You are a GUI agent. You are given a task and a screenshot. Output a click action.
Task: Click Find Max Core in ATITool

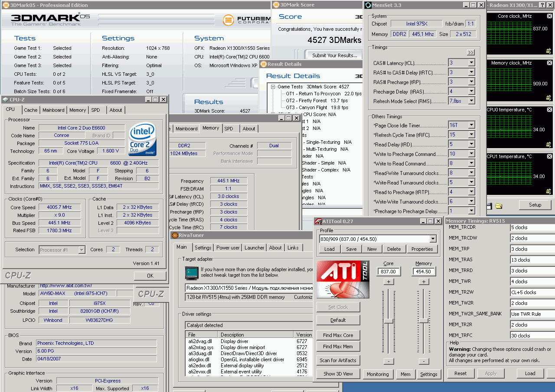click(x=338, y=335)
